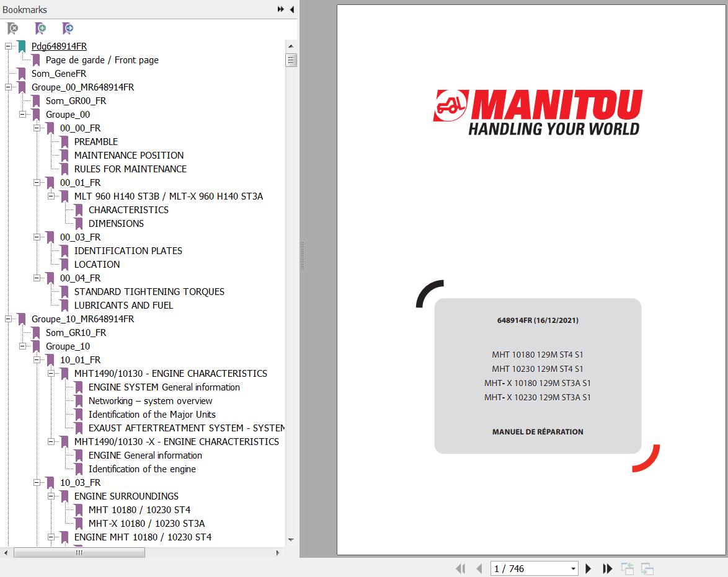Go to the next page
This screenshot has height=577, width=728.
[588, 569]
